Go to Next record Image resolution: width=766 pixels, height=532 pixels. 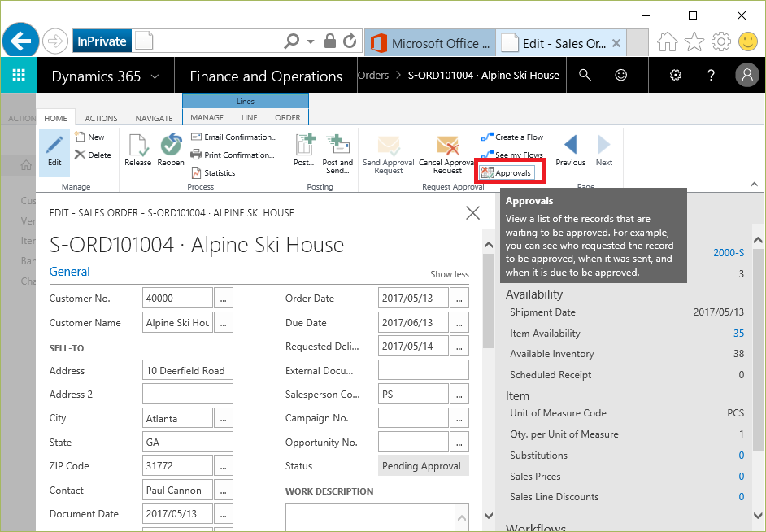tap(604, 150)
